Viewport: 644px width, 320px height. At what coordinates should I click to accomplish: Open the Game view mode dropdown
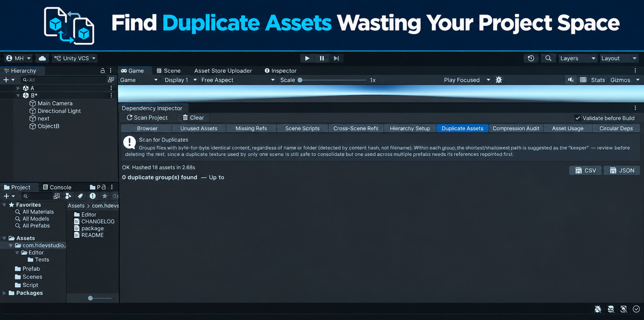tap(138, 80)
